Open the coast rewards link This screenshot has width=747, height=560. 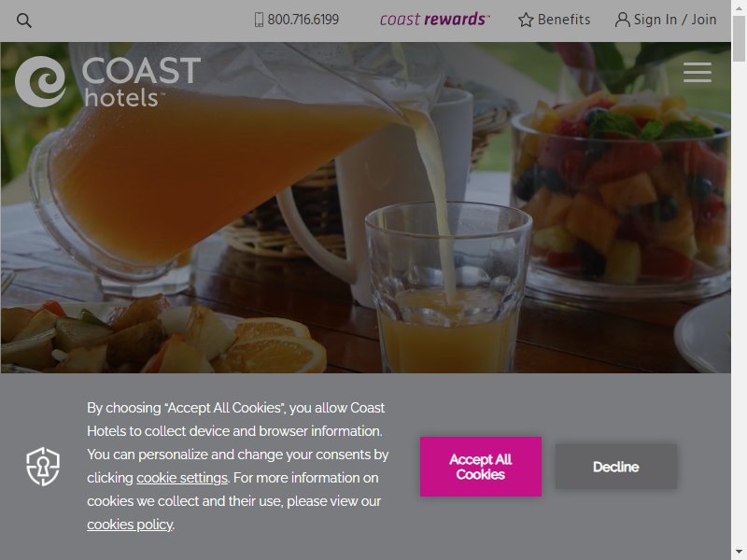(434, 20)
